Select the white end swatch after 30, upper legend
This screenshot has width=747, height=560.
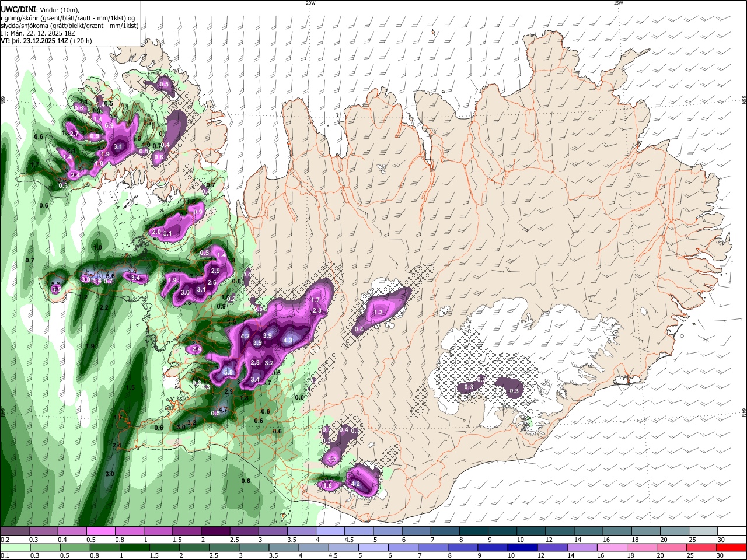[732, 531]
